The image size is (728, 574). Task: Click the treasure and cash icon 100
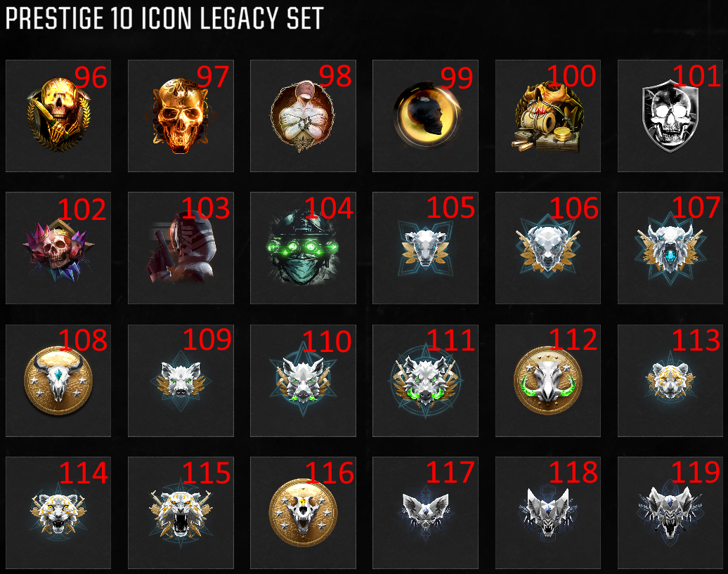(548, 115)
